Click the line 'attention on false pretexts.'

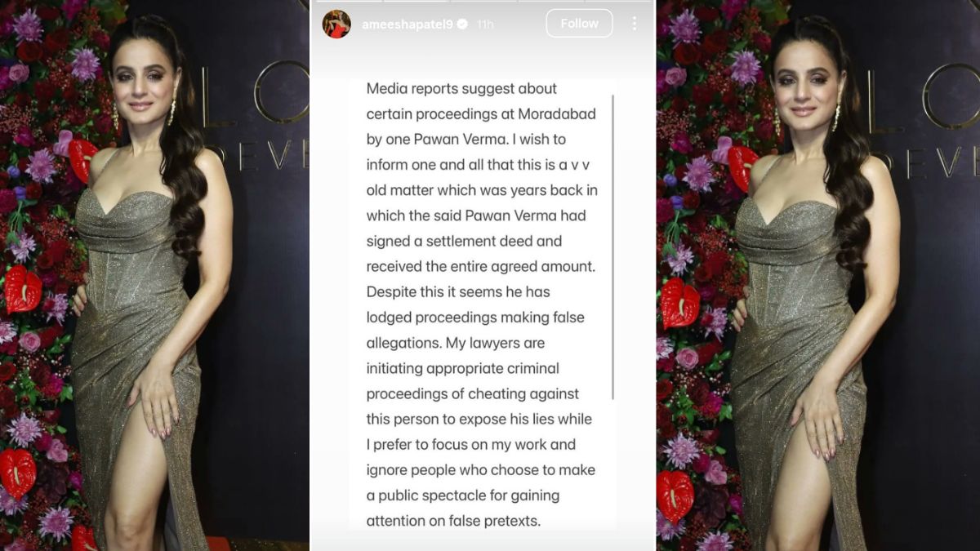pyautogui.click(x=453, y=521)
